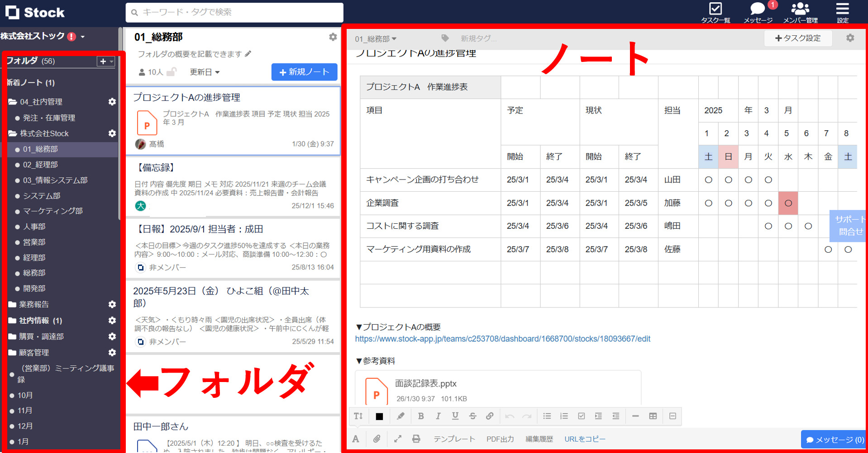This screenshot has height=453, width=868.
Task: Expand editor with the fullscreen arrows icon
Action: click(398, 439)
